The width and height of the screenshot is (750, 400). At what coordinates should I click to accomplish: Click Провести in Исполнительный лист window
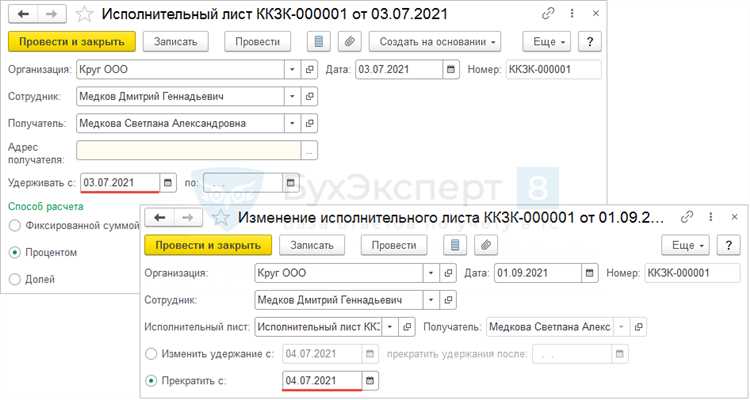click(257, 42)
